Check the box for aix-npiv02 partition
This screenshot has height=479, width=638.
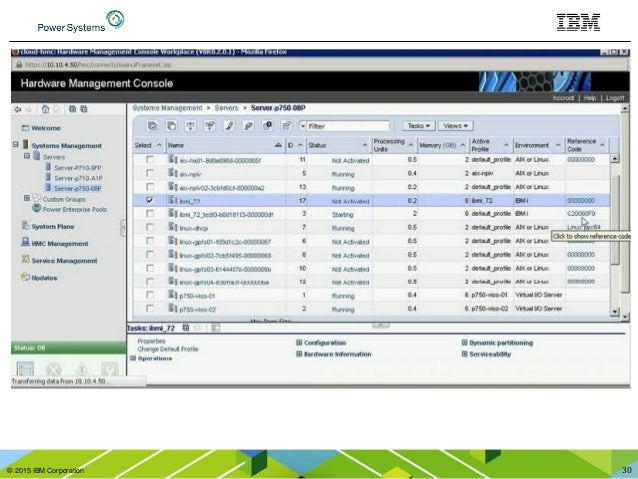coord(150,187)
